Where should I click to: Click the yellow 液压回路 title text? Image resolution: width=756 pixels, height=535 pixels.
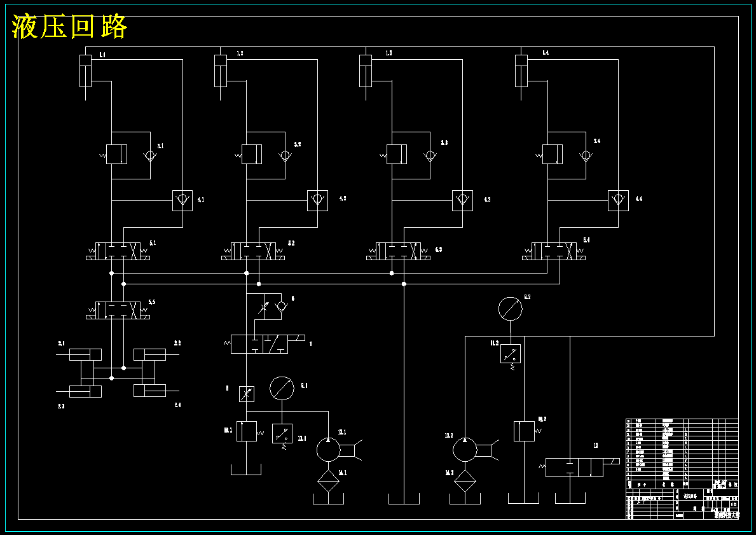click(x=69, y=26)
